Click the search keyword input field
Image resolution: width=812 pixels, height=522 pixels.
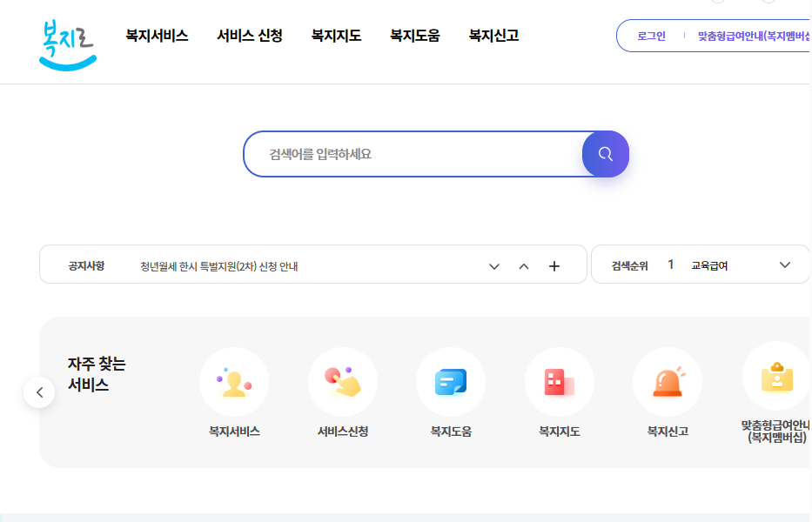click(x=409, y=153)
